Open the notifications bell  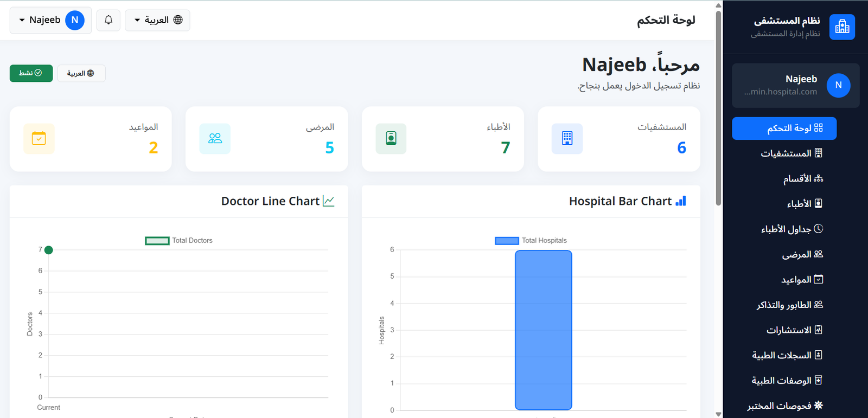[108, 20]
